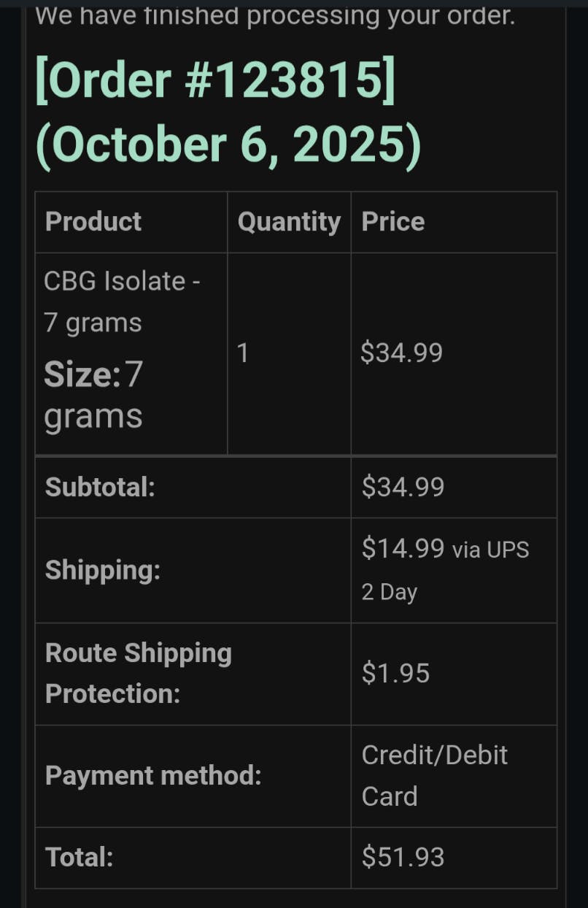This screenshot has width=588, height=908.
Task: Click the Subtotal amount $34.99
Action: 403,488
